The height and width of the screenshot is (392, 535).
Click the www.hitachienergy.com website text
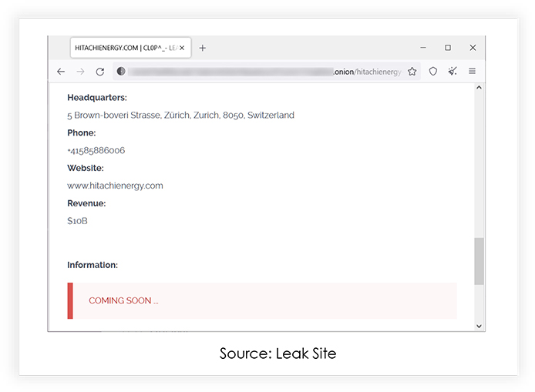click(x=115, y=186)
